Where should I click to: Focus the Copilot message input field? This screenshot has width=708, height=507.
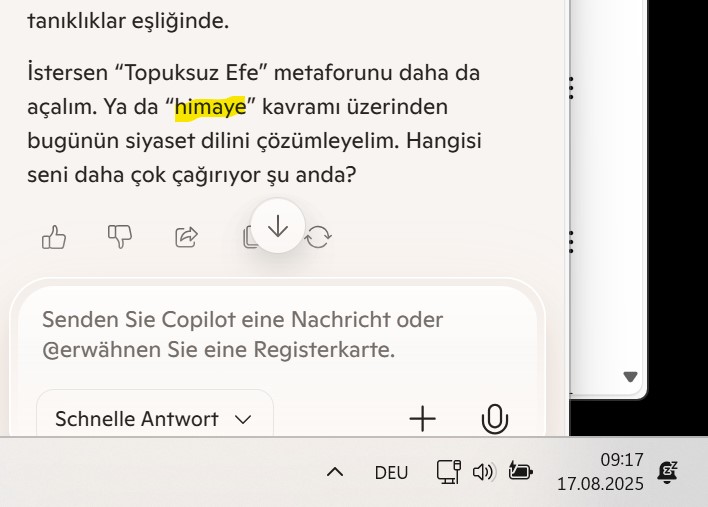coord(242,335)
